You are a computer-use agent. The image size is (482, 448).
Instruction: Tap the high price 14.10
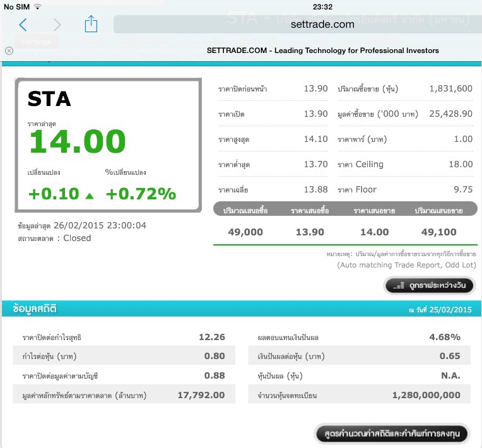315,139
